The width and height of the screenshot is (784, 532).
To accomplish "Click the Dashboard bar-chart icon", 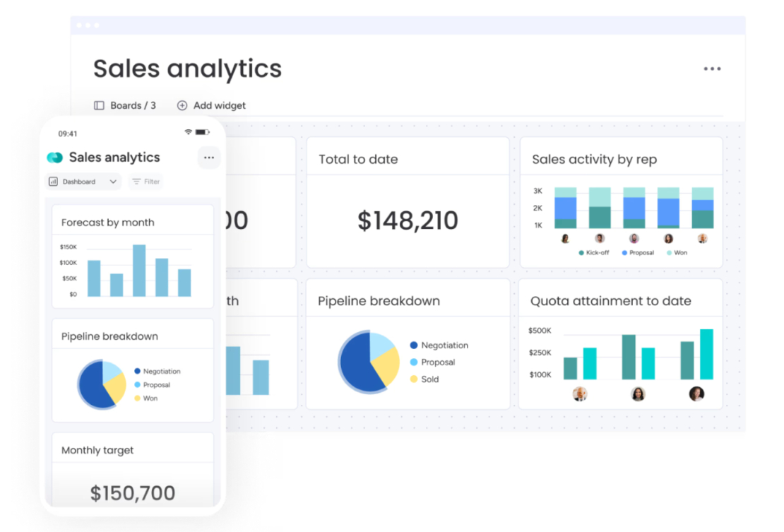I will (x=56, y=182).
